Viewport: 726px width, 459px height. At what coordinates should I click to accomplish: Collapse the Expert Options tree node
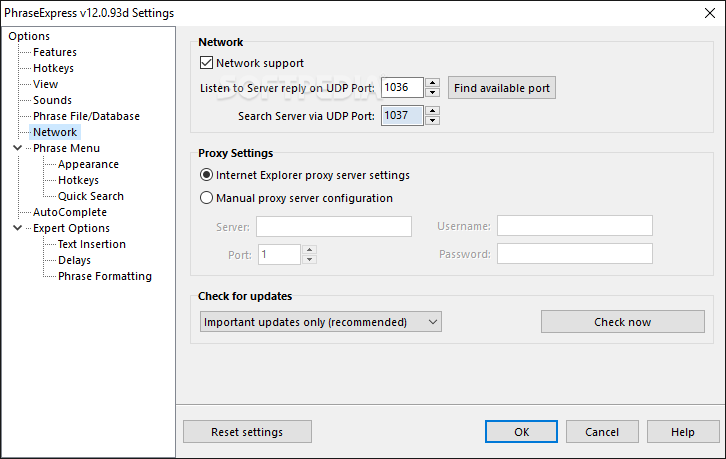click(x=18, y=228)
